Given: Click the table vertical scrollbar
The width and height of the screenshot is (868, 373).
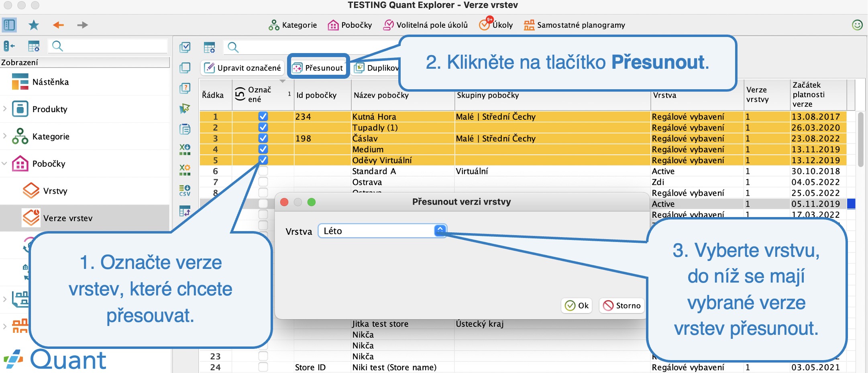Looking at the screenshot, I should (860, 139).
